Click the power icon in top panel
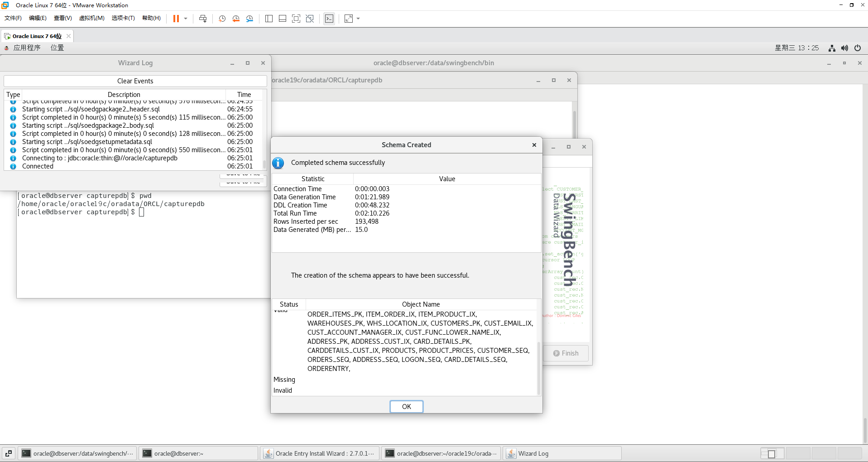 858,48
